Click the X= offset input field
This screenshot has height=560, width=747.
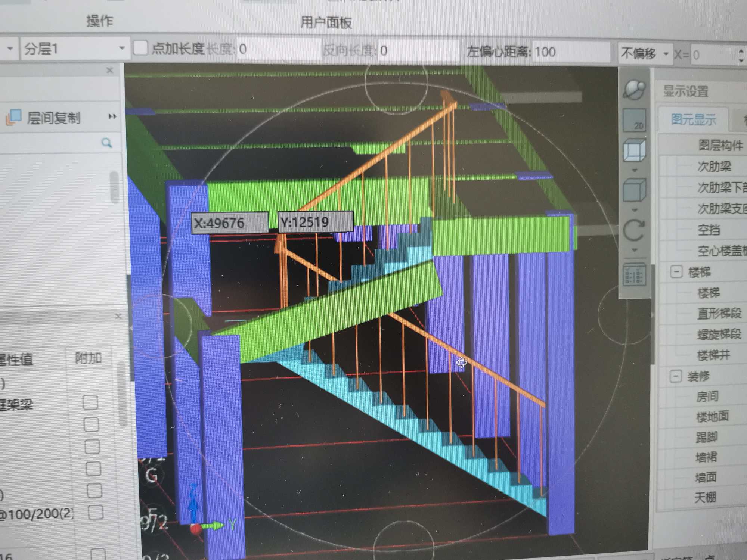(713, 55)
